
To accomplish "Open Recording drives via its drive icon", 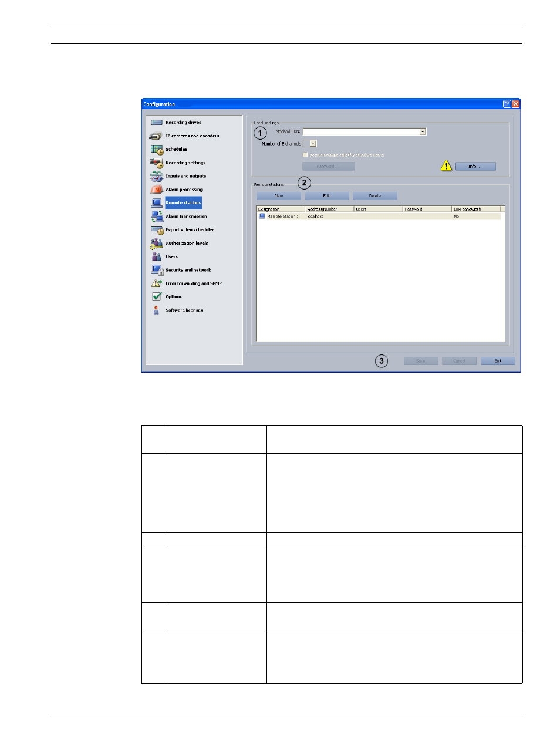I will (x=156, y=123).
